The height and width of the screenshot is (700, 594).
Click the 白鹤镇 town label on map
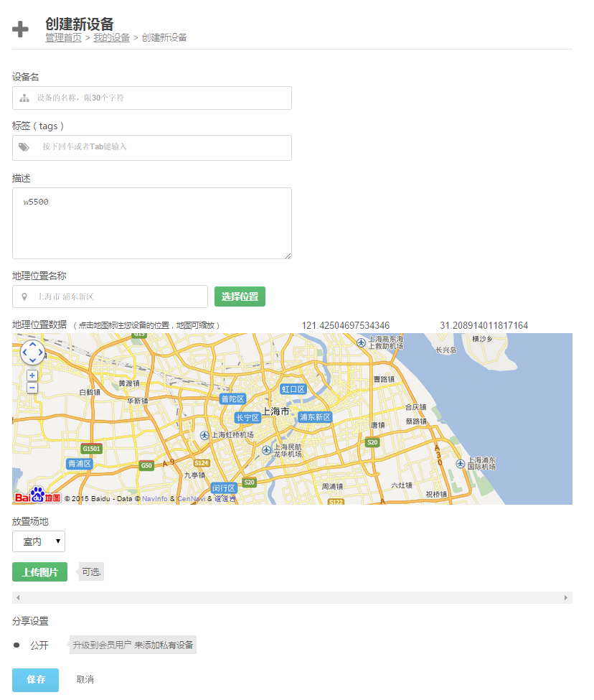tap(90, 392)
